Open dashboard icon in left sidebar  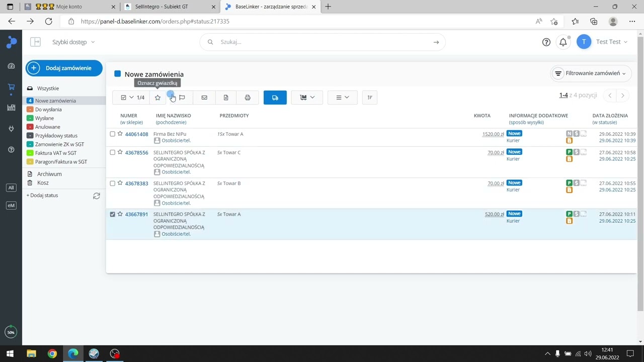[x=11, y=66]
